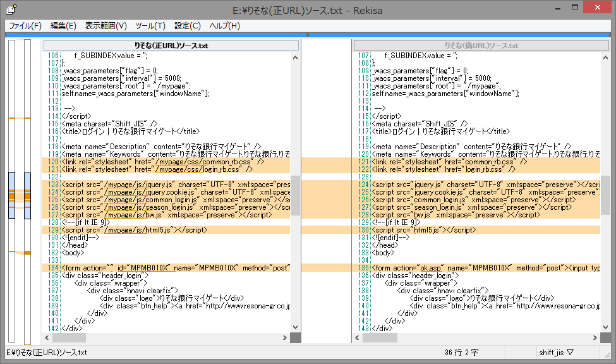Click left pane line 124 jquery.cookie.js script
This screenshot has width=616, height=364.
click(x=176, y=192)
